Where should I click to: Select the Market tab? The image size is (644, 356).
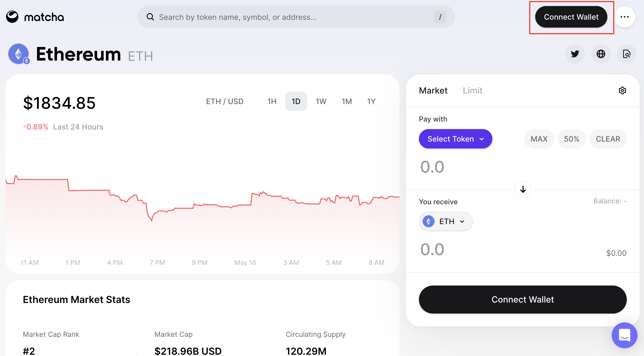coord(433,90)
